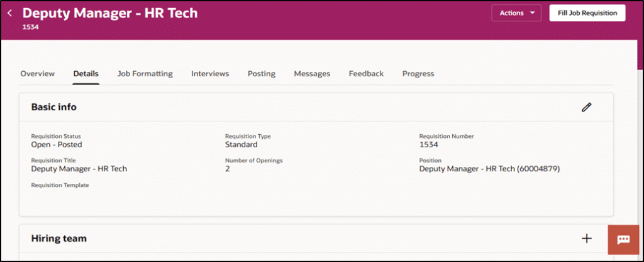Select the Details tab

pyautogui.click(x=86, y=74)
